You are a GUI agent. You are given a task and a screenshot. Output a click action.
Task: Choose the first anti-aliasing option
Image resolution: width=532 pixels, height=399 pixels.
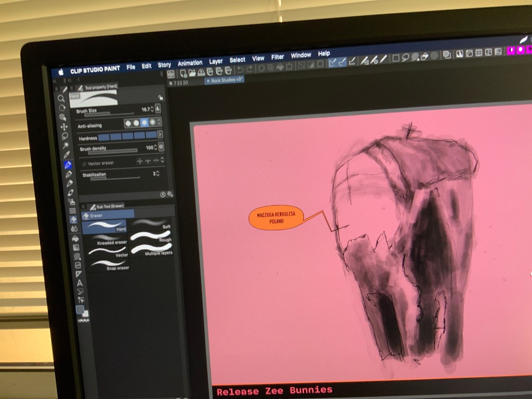coord(128,123)
